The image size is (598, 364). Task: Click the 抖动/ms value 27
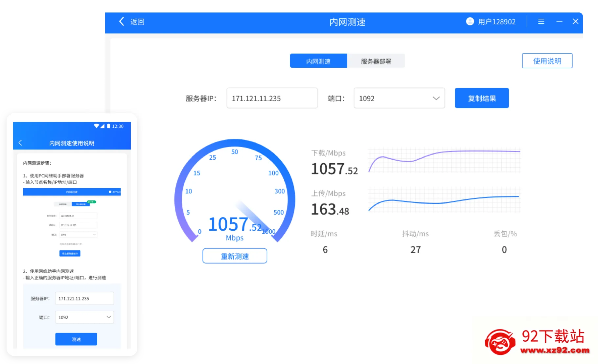pos(415,250)
